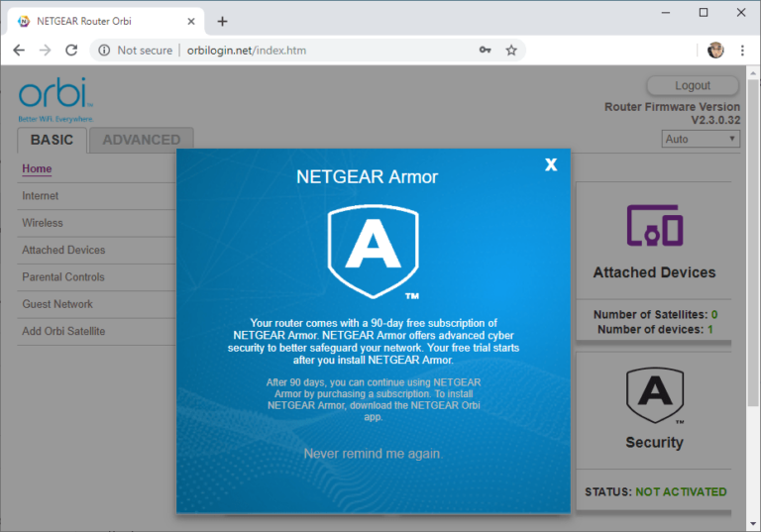The image size is (761, 532).
Task: Click the Security shield icon
Action: [x=654, y=395]
